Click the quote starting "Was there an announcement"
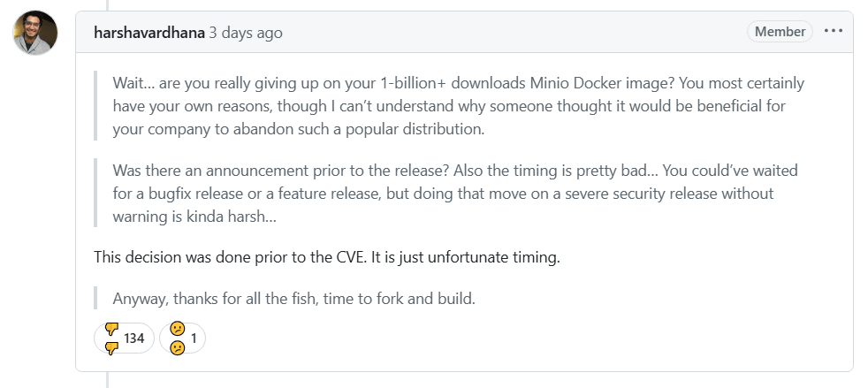Image resolution: width=868 pixels, height=388 pixels. [442, 193]
